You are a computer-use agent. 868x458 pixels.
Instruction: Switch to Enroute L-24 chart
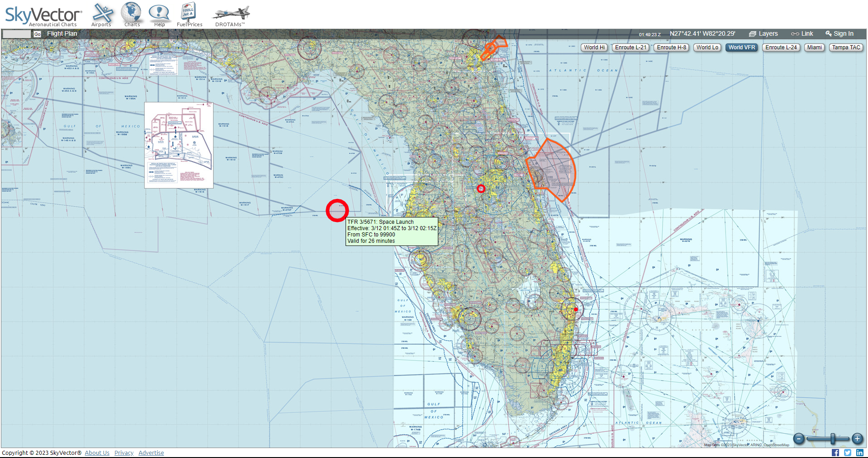[781, 47]
